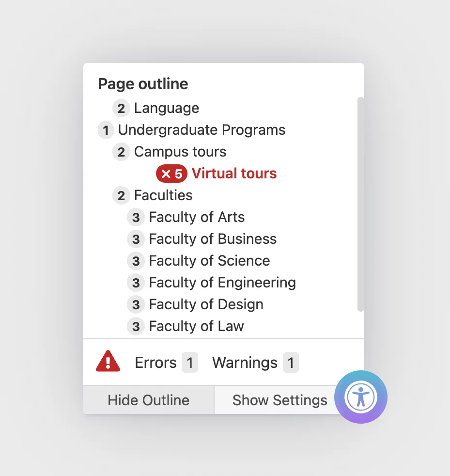Click the red X5 error badge
Screen dimensions: 450x476
[x=171, y=174]
